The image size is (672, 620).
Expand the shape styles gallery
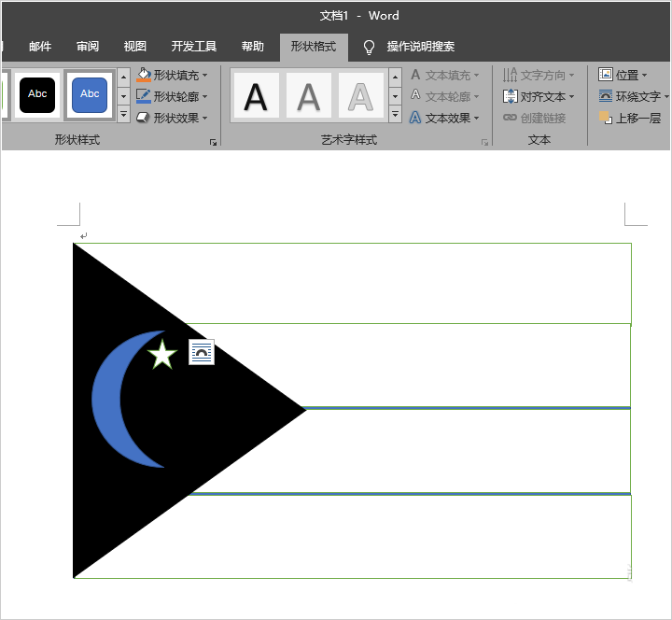pos(123,115)
